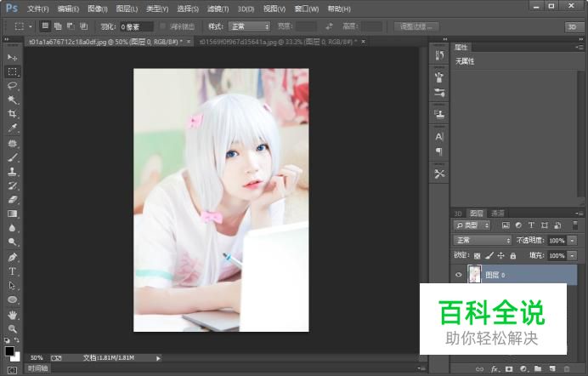
Task: Toggle lock all for the layer
Action: (x=512, y=255)
